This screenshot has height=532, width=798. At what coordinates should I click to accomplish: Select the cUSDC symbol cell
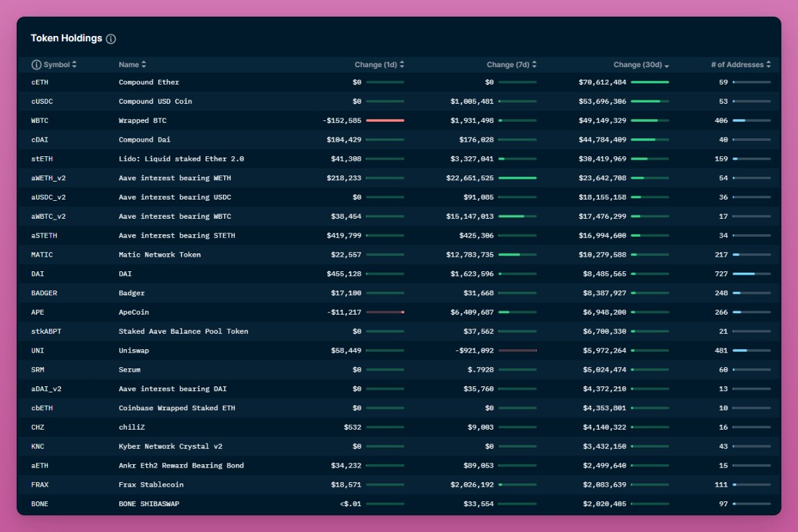pos(42,102)
